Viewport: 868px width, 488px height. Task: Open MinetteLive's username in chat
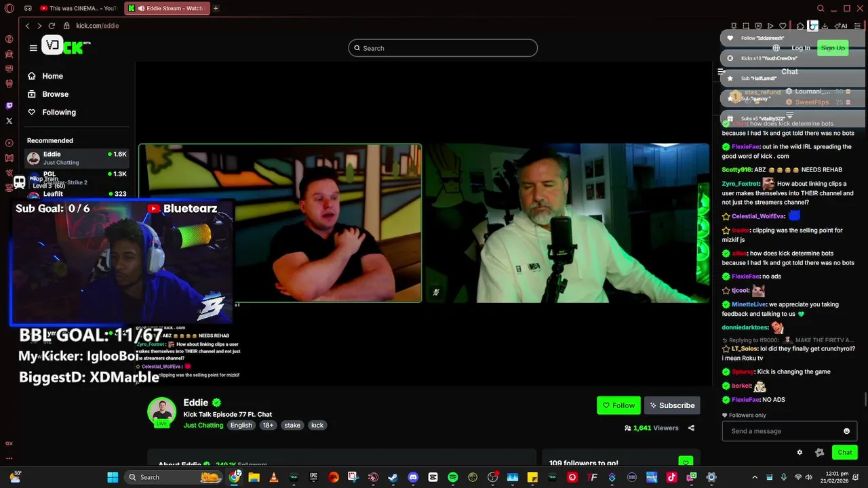tap(748, 304)
